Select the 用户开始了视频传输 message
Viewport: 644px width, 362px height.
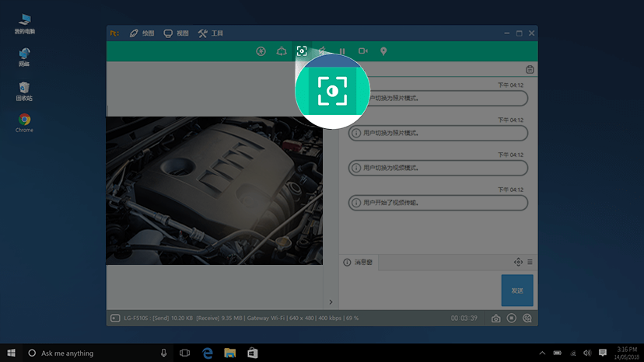[438, 203]
